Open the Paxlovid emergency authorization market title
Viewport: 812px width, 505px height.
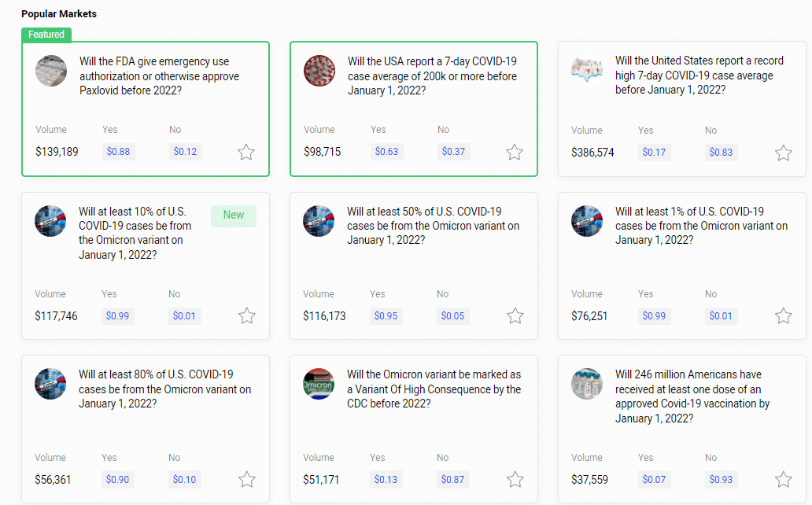pos(159,76)
